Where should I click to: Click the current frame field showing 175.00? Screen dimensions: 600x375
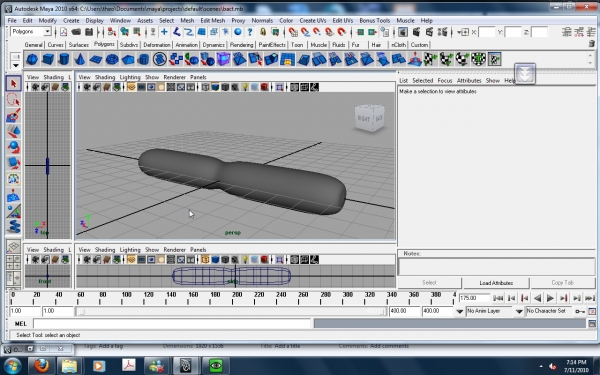474,298
